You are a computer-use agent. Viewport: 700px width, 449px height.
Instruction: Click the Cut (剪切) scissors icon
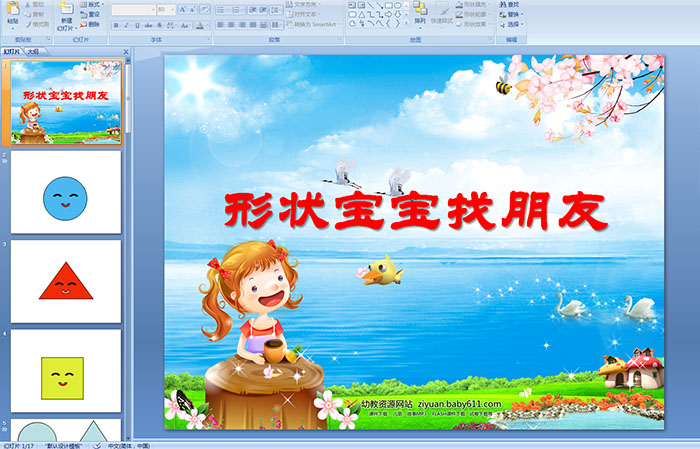pos(28,4)
